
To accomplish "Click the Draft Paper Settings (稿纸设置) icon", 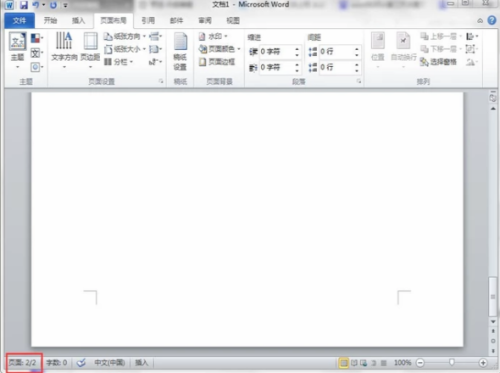I will tap(180, 51).
